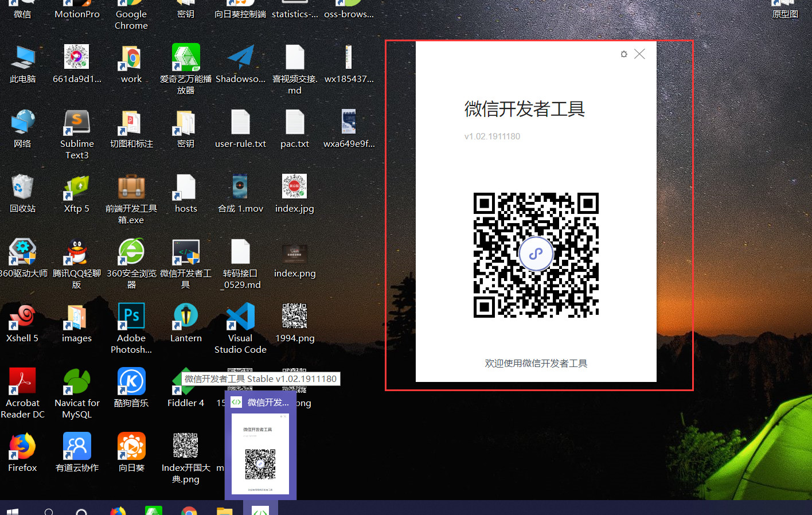Click the 微信开发... preview title above the thumbnail
This screenshot has height=515, width=812.
click(268, 403)
